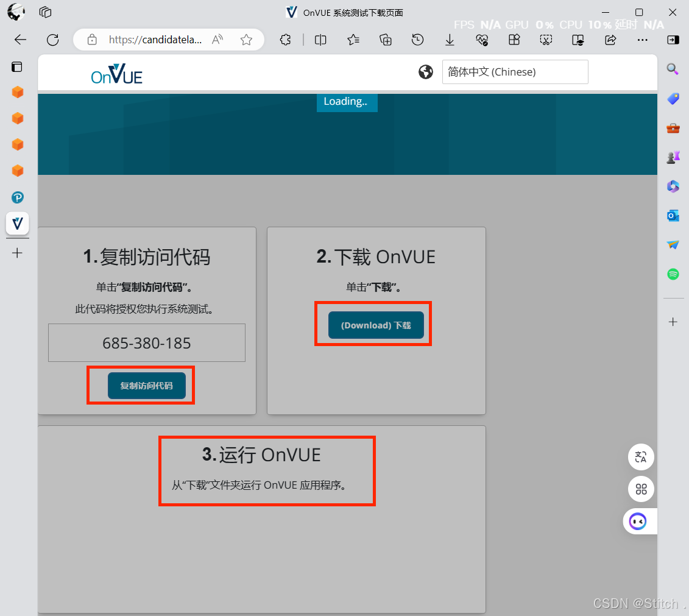Add a new vertical tab with plus
The width and height of the screenshot is (689, 616).
point(17,253)
